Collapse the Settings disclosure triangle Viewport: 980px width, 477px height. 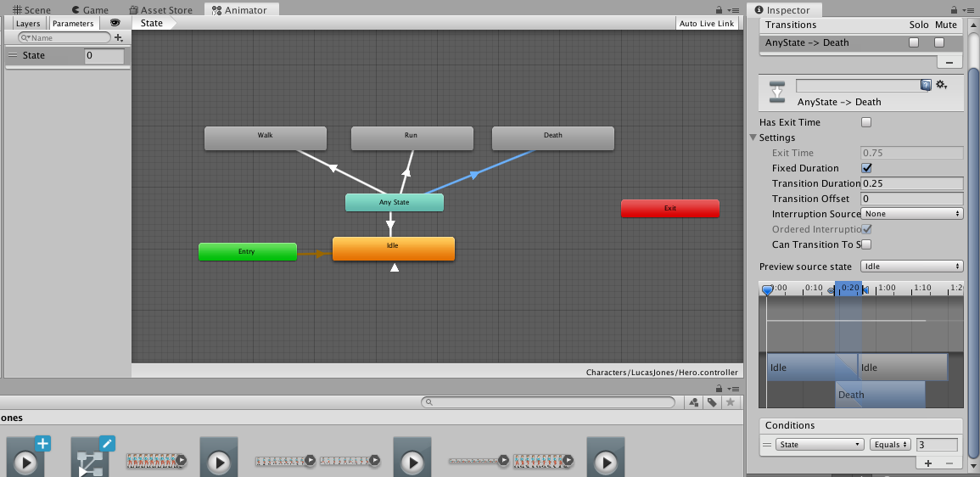[x=753, y=137]
